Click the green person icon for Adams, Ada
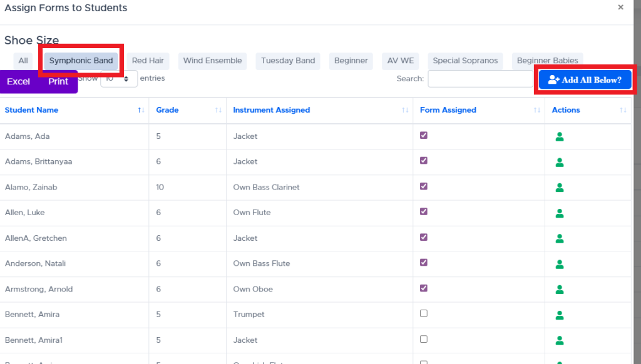The width and height of the screenshot is (641, 364). pyautogui.click(x=560, y=136)
